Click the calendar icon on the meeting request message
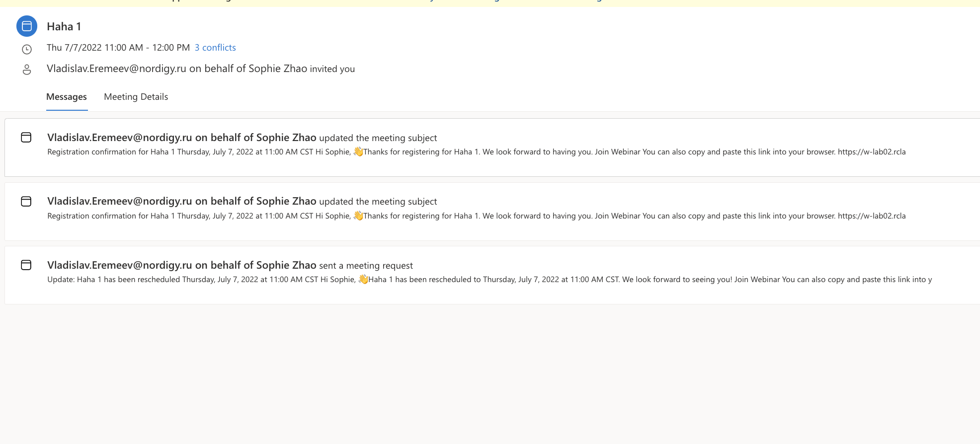The image size is (980, 444). (x=25, y=265)
